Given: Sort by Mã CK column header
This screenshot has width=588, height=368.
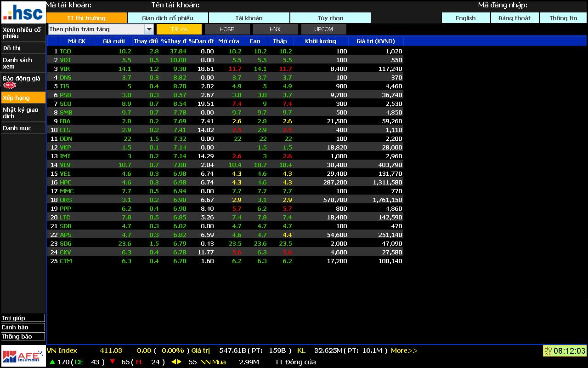Looking at the screenshot, I should pos(77,41).
